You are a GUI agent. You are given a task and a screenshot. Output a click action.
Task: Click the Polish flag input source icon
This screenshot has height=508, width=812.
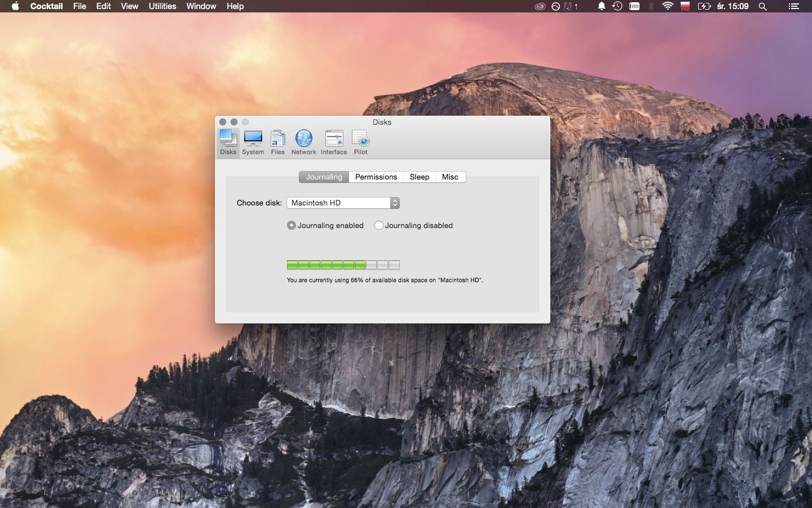coord(685,6)
